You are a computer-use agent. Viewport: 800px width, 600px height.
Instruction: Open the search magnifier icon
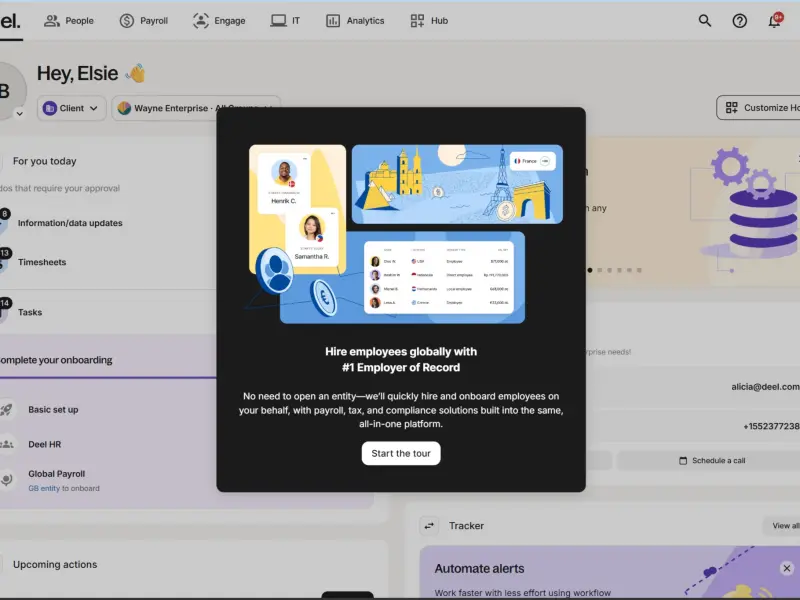click(x=705, y=21)
